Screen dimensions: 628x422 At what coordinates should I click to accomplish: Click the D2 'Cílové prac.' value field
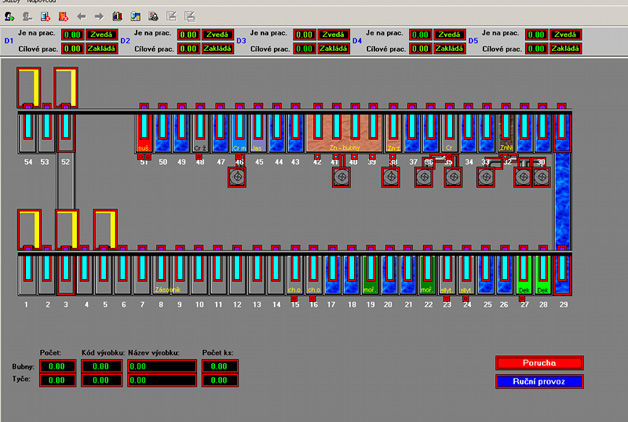(189, 49)
